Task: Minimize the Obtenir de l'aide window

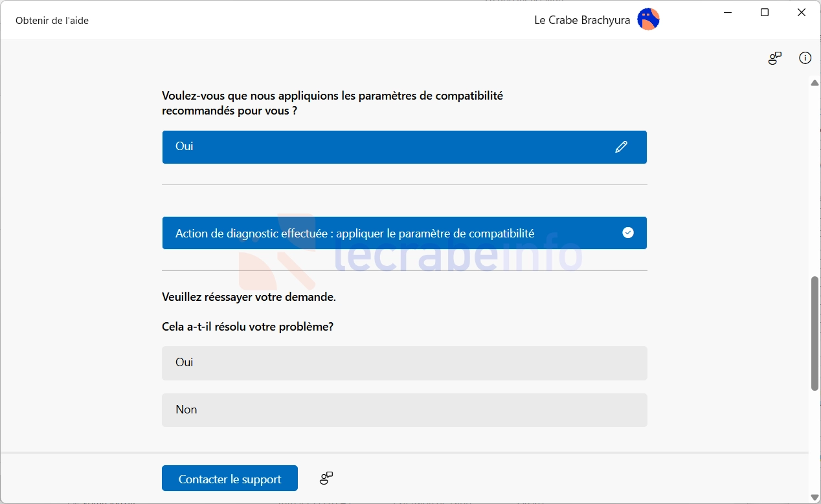Action: 728,13
